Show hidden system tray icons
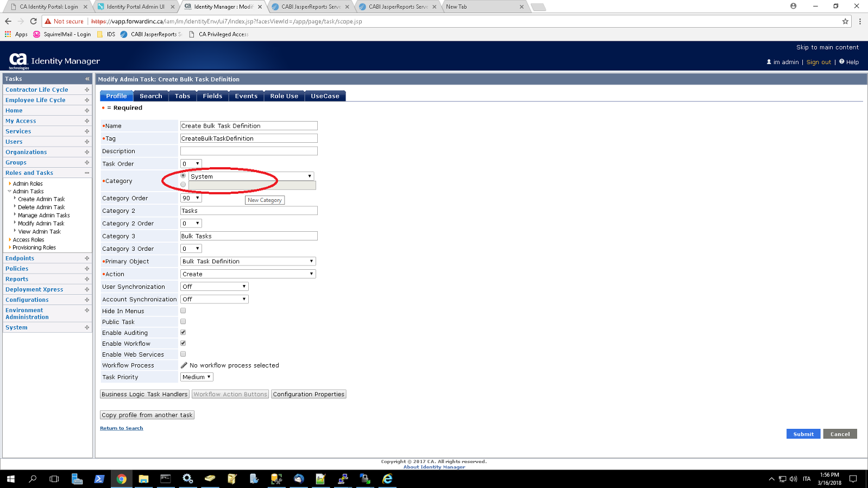The width and height of the screenshot is (868, 488). click(x=771, y=479)
